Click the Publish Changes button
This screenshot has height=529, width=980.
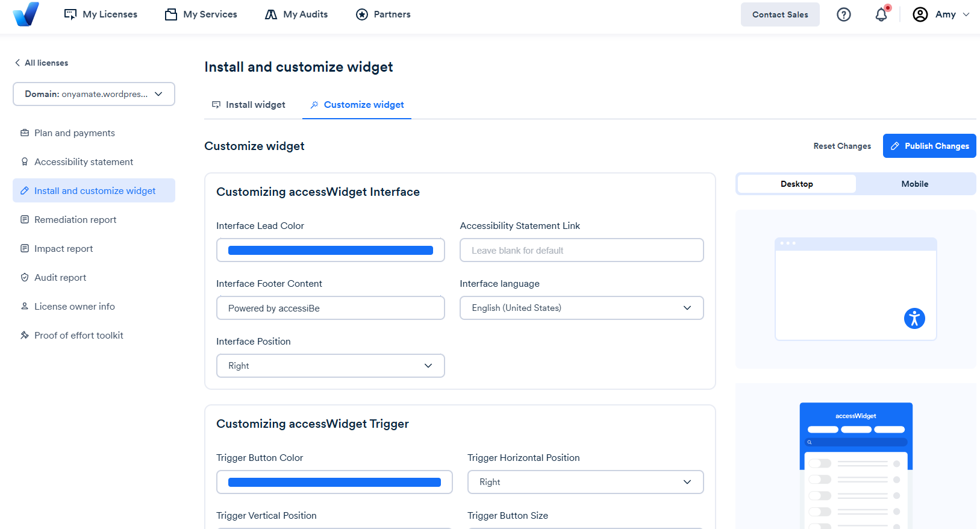[x=929, y=146]
